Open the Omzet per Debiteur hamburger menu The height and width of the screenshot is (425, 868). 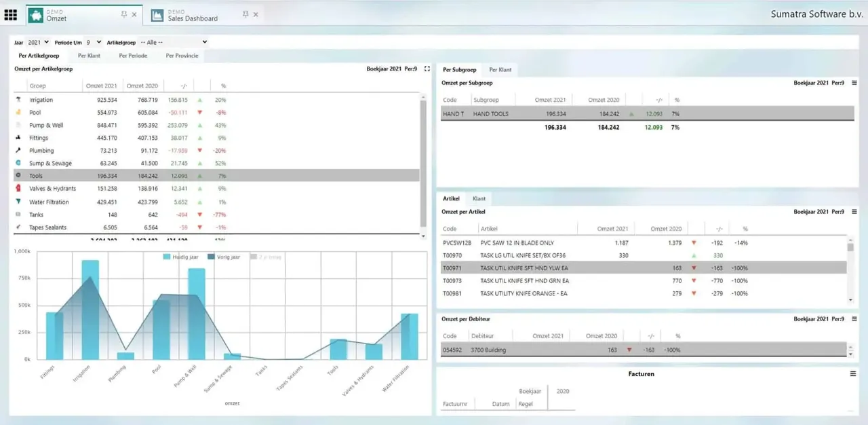point(854,320)
